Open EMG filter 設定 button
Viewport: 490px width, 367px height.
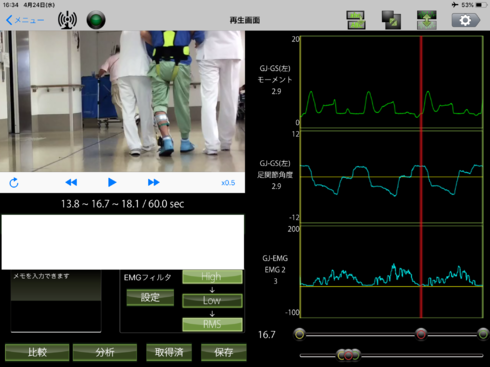(x=150, y=297)
